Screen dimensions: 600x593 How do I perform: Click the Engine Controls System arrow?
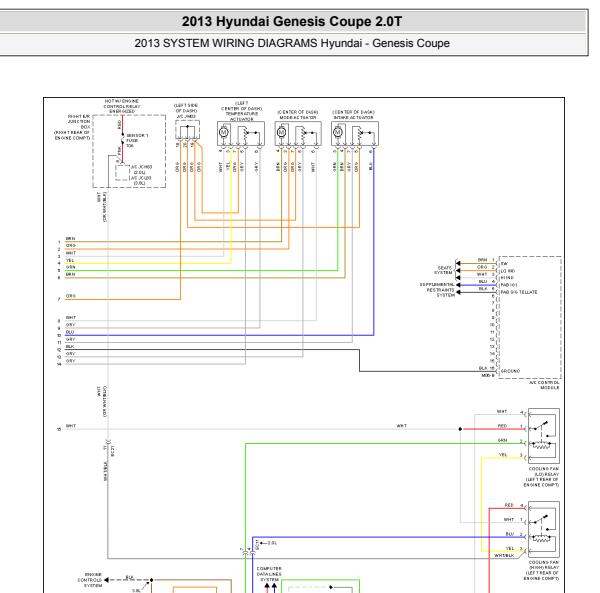coord(107,580)
